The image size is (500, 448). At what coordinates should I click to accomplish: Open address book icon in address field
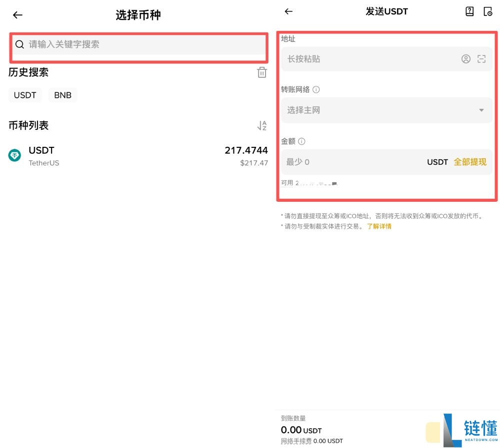click(x=466, y=59)
